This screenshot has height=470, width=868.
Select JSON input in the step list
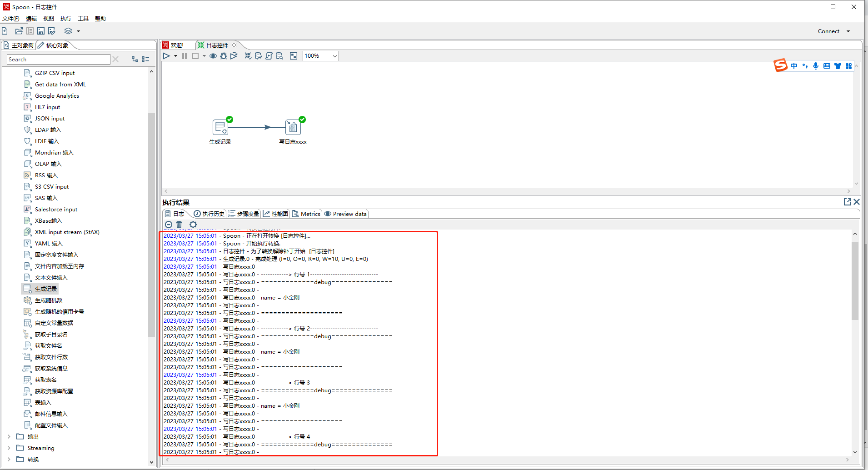pyautogui.click(x=50, y=118)
